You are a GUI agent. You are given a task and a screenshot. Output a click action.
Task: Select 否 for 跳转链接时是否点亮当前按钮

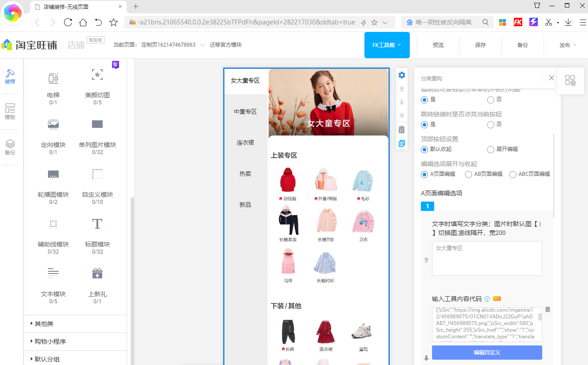[491, 124]
